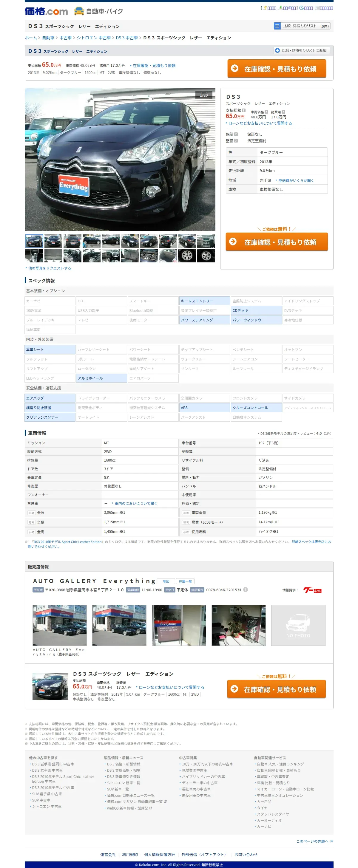Click footer link DS 3 岩手県 盛岡市 中古車
358x868 pixels.
53,764
